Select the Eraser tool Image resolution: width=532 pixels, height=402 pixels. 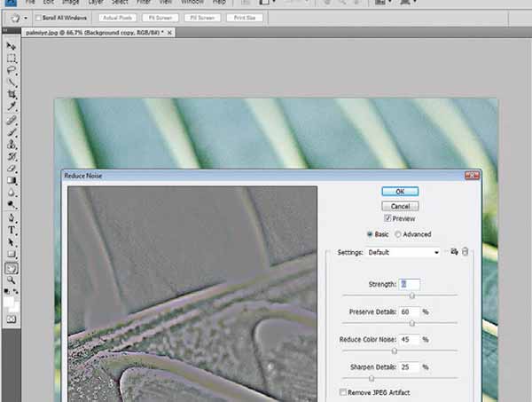[x=12, y=169]
